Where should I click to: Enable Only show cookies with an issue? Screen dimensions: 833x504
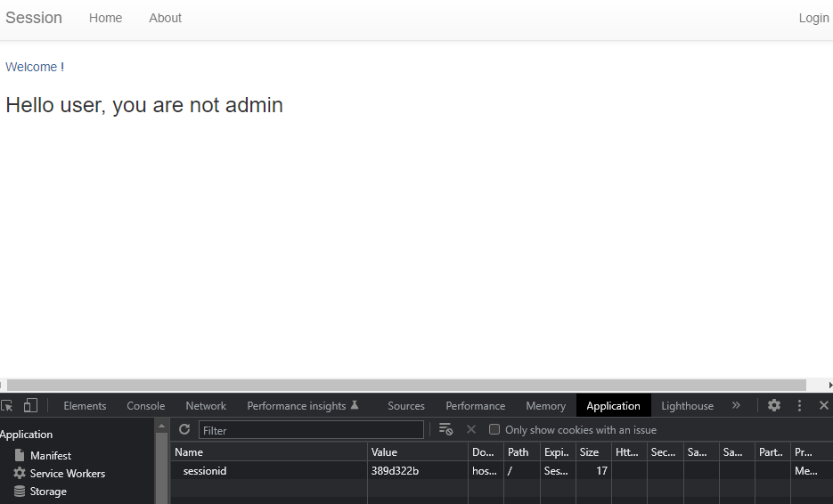click(494, 429)
